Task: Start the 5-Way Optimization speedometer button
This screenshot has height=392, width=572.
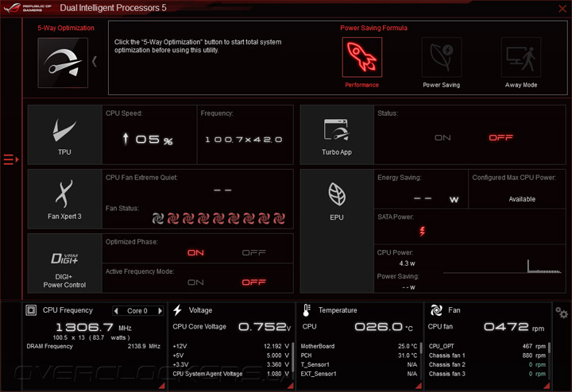Action: (x=63, y=63)
